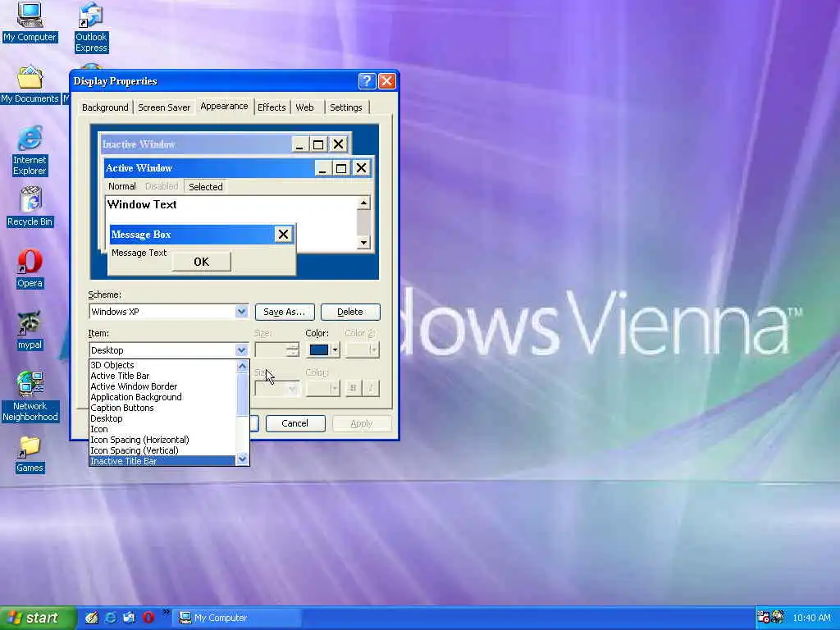Launch Internet Explorer from the desktop

pos(30,151)
